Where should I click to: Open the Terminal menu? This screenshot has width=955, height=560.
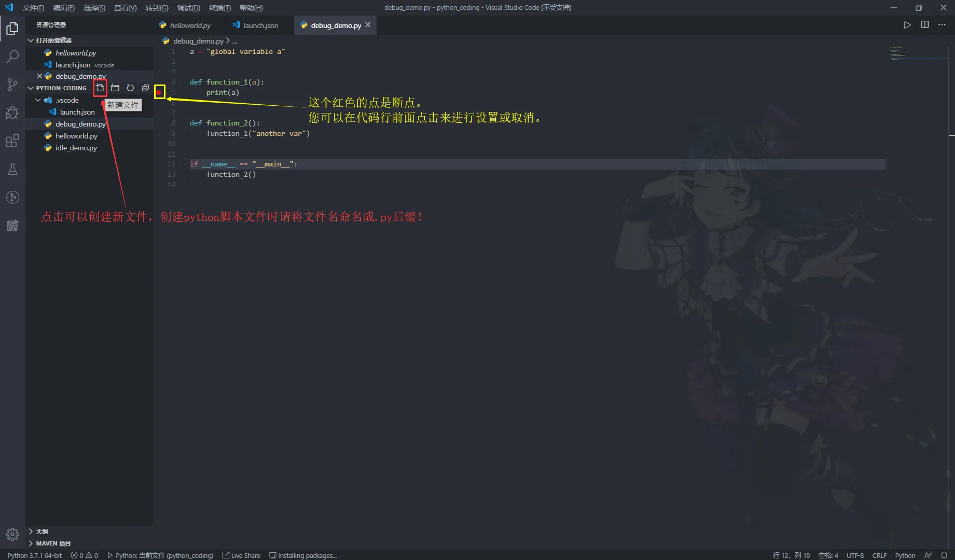click(220, 8)
